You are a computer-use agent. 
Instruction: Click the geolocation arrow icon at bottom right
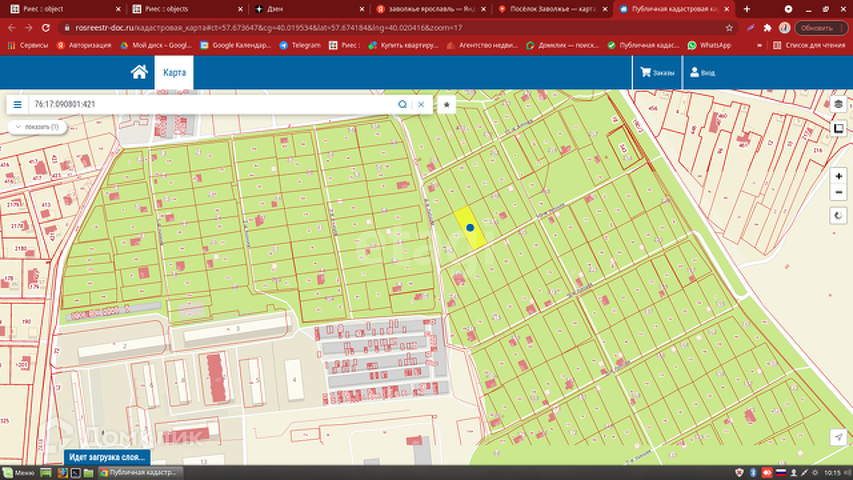(837, 438)
